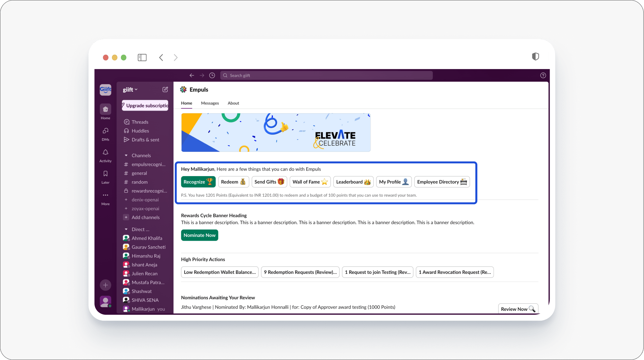Toggle browser sidebar panel icon

[x=142, y=58]
